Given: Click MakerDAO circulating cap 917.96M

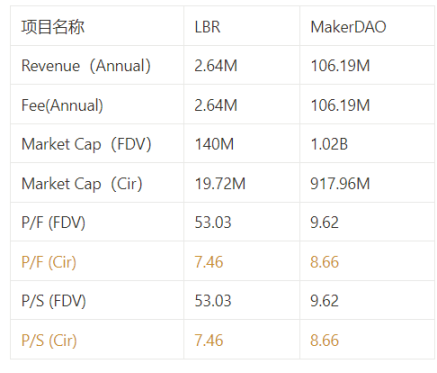Looking at the screenshot, I should pos(340,184).
